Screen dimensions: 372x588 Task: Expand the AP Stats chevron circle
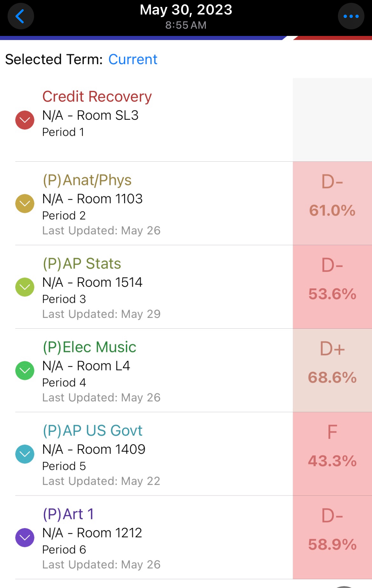click(x=25, y=287)
